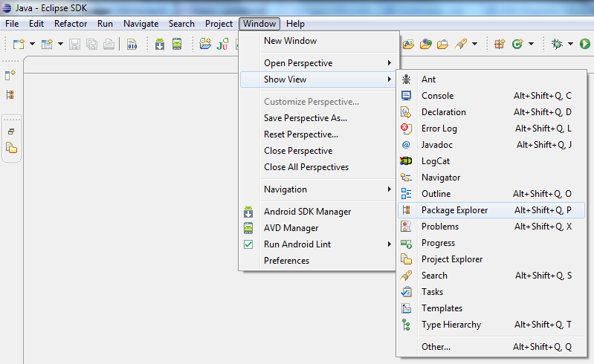Click the Open Type folder icon
Viewport: 594px width, 364px height.
point(408,45)
